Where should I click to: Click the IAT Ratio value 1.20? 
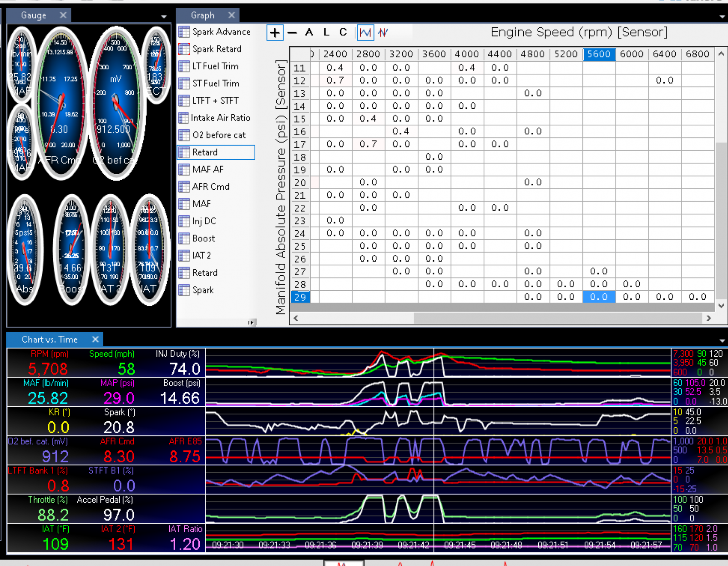[x=185, y=544]
